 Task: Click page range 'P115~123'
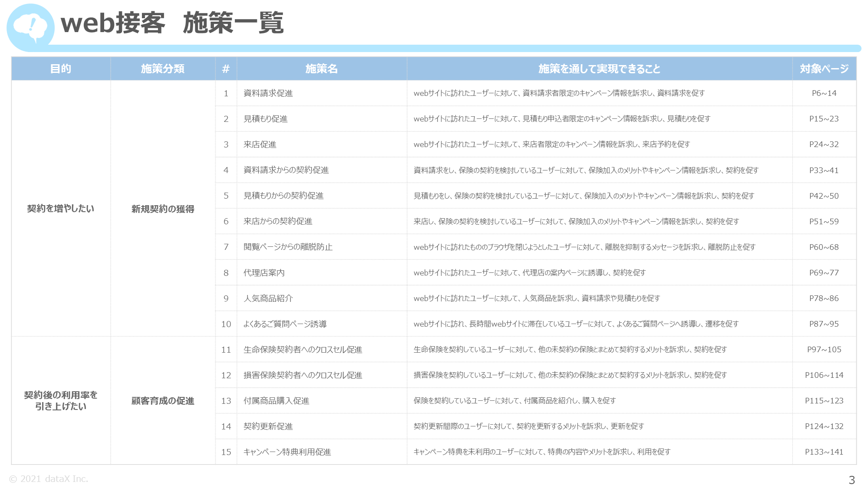click(x=824, y=401)
